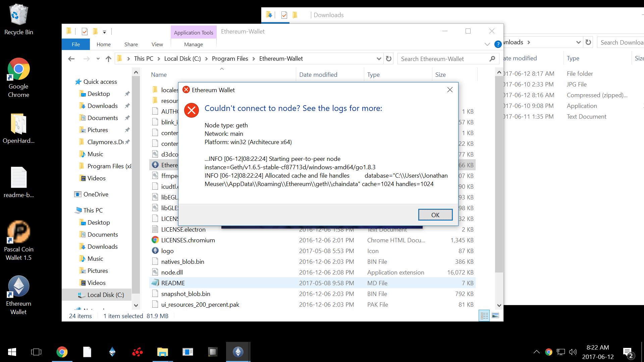Open the recent locations dropdown arrow
Viewport: 644px width, 362px height.
coord(98,59)
